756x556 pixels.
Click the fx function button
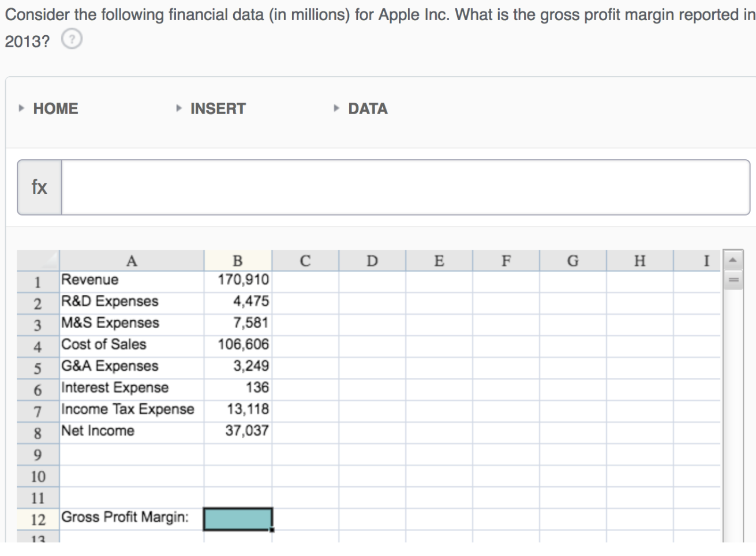pyautogui.click(x=39, y=187)
